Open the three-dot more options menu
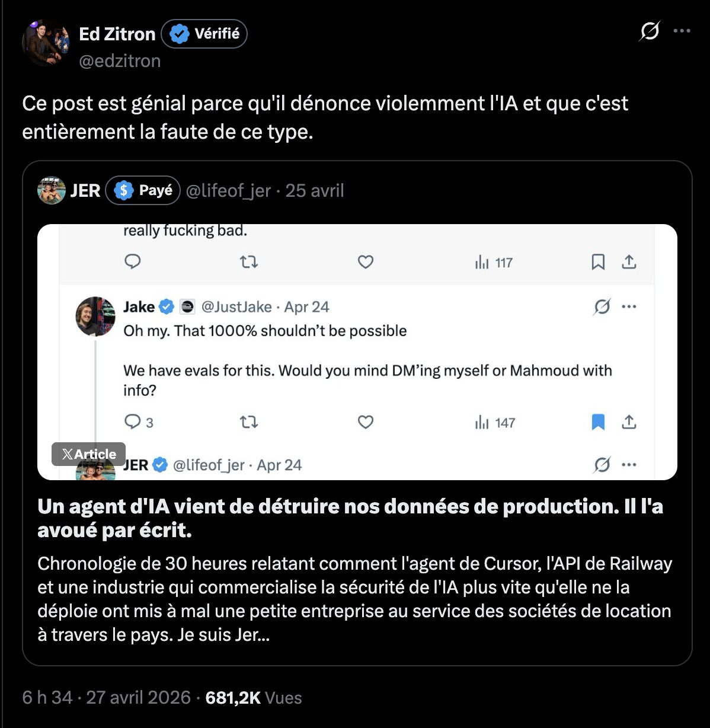Viewport: 710px width, 728px height. tap(682, 31)
